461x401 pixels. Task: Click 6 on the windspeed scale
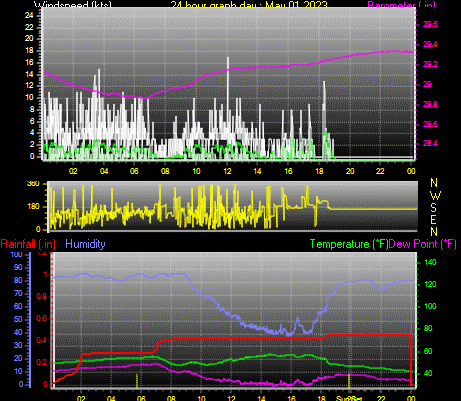click(32, 121)
